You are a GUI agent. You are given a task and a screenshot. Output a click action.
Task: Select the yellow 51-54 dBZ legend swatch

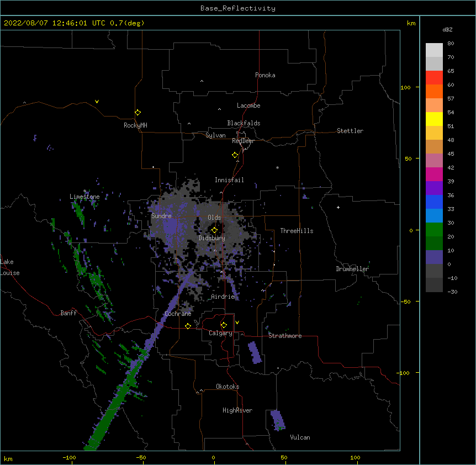pyautogui.click(x=434, y=119)
